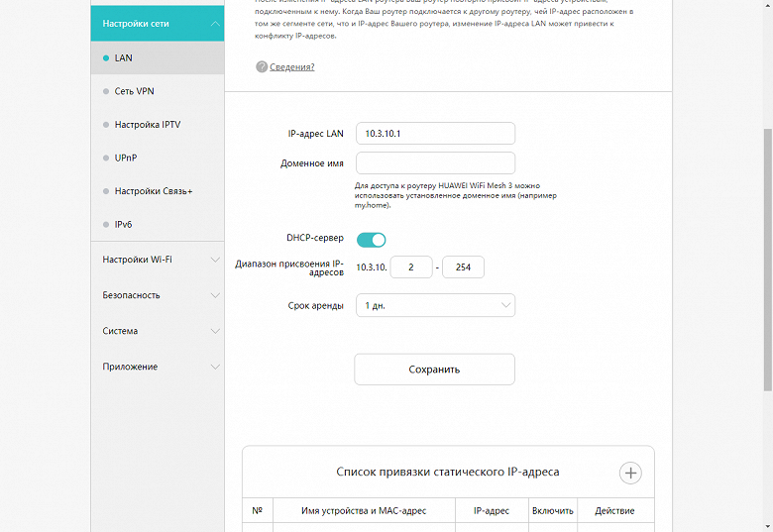The image size is (773, 532).
Task: Click the IP-адрес LAN input field
Action: point(435,133)
